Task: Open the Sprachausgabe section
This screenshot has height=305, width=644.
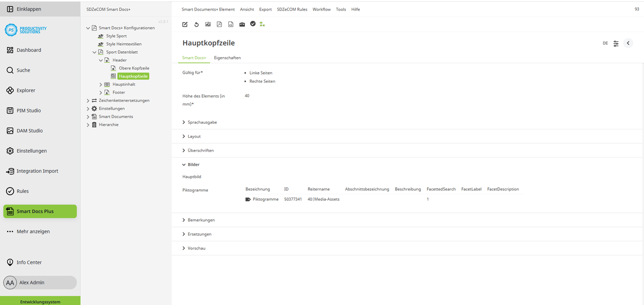Action: (202, 122)
